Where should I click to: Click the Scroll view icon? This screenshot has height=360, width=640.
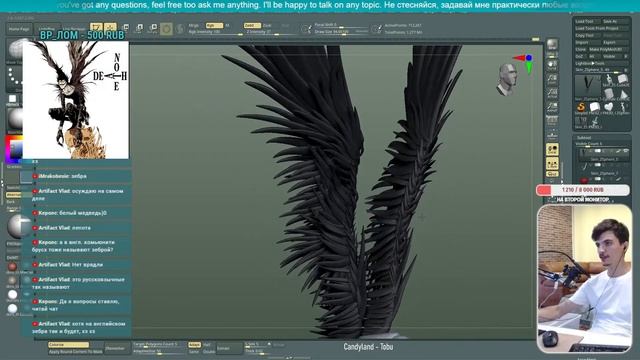click(552, 65)
